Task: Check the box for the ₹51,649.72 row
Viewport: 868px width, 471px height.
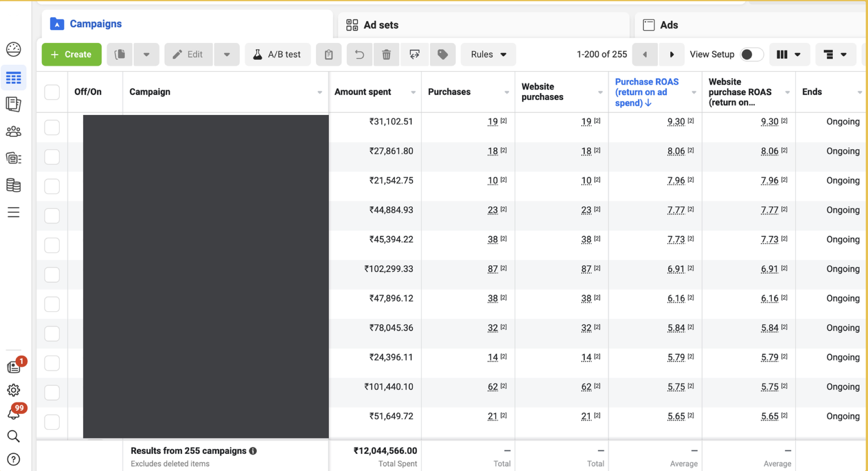Action: [x=52, y=422]
